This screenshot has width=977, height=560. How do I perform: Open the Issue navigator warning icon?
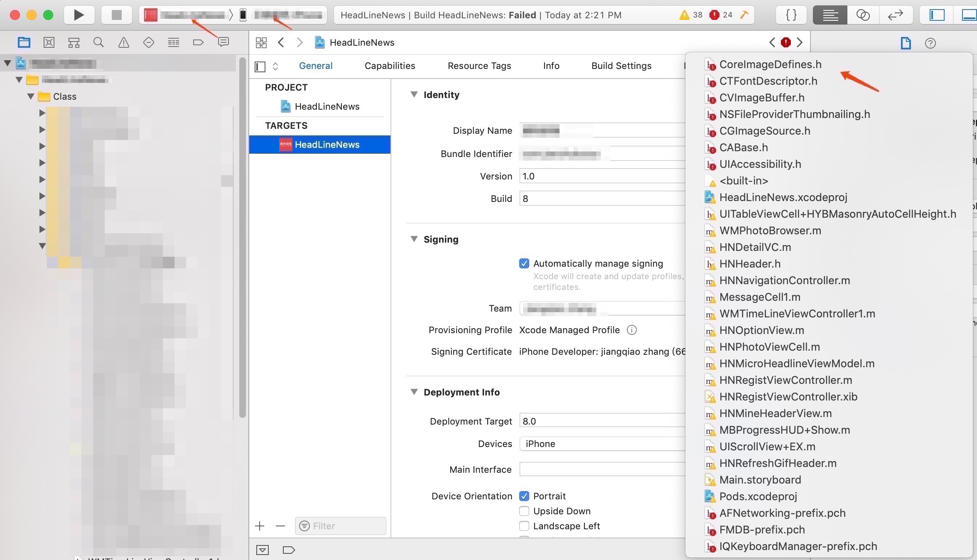pyautogui.click(x=123, y=42)
